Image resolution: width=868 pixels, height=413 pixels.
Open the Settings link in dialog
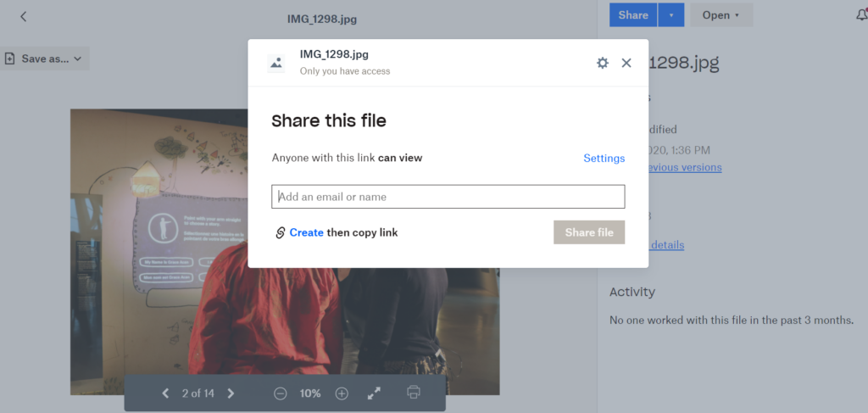pos(604,159)
